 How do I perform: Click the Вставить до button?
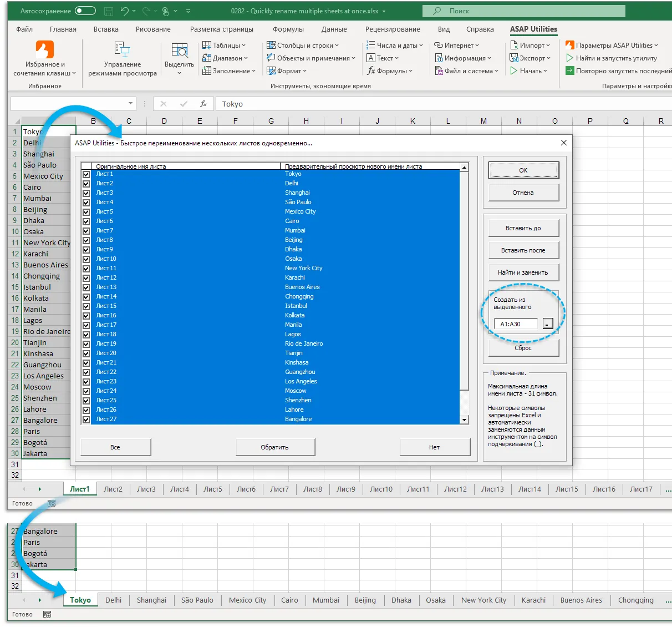tap(523, 228)
